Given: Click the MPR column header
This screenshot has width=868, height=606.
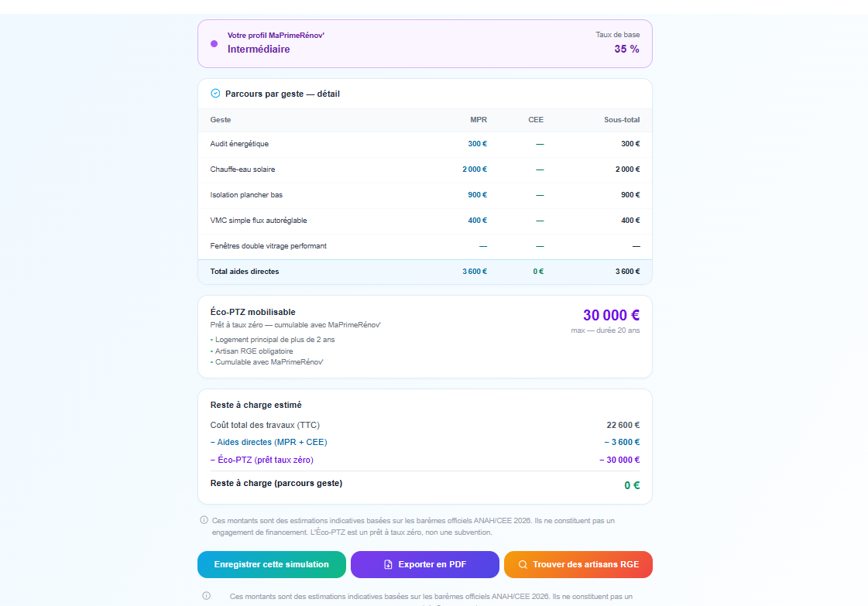Looking at the screenshot, I should 479,119.
